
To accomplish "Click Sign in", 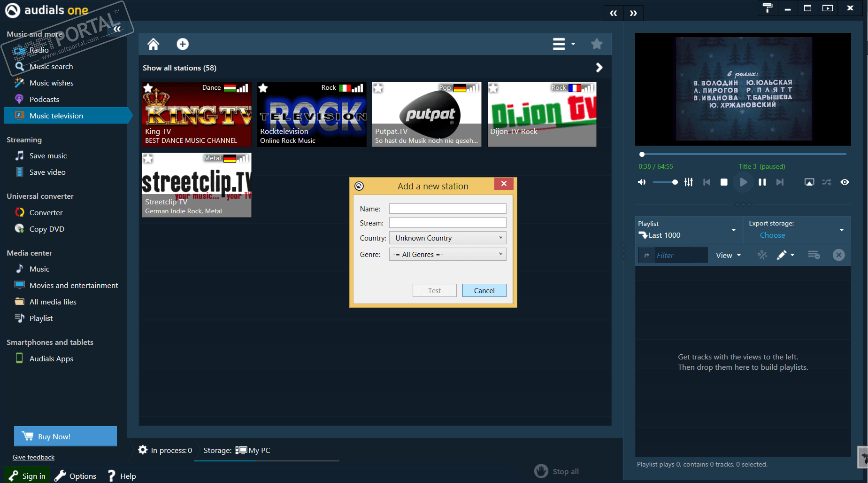I will point(27,476).
